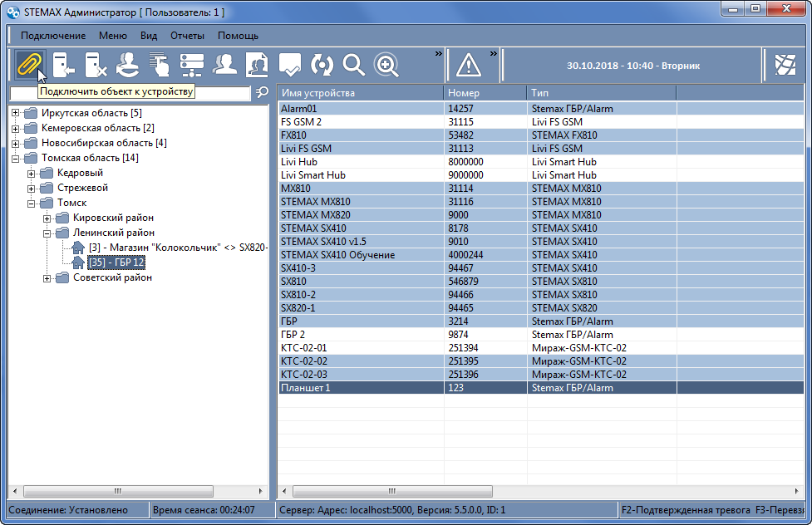Open the Меню menu
Viewport: 812px width, 525px height.
113,36
